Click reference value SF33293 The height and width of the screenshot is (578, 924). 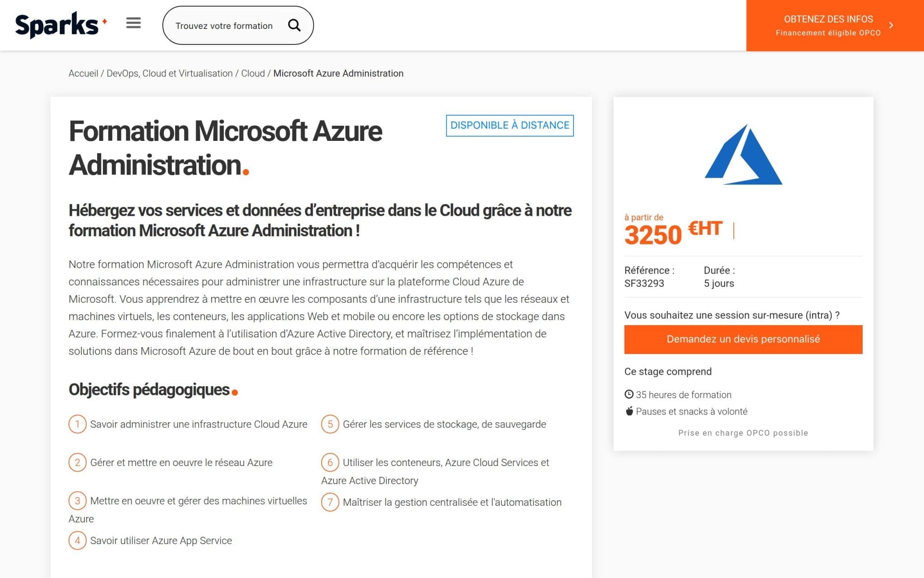click(x=644, y=284)
